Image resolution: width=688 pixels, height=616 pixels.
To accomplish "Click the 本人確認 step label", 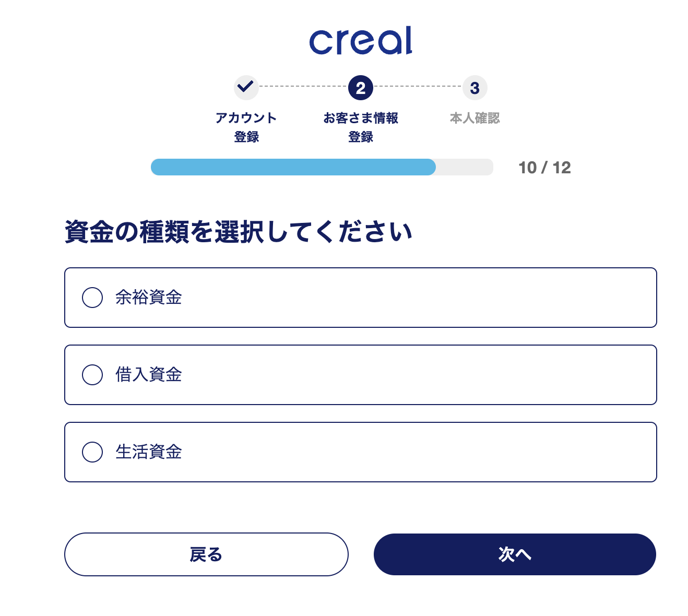I will point(474,118).
